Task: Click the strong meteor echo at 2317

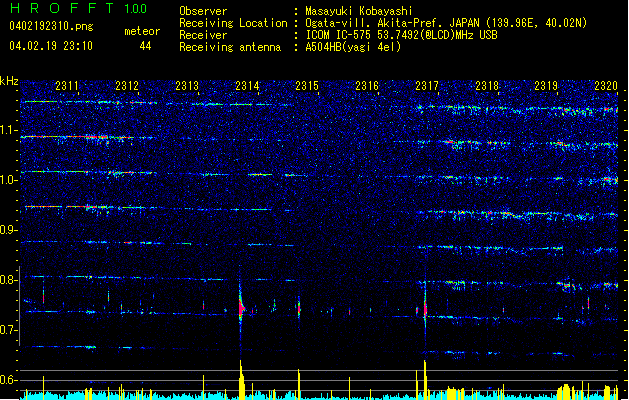Action: [x=425, y=309]
